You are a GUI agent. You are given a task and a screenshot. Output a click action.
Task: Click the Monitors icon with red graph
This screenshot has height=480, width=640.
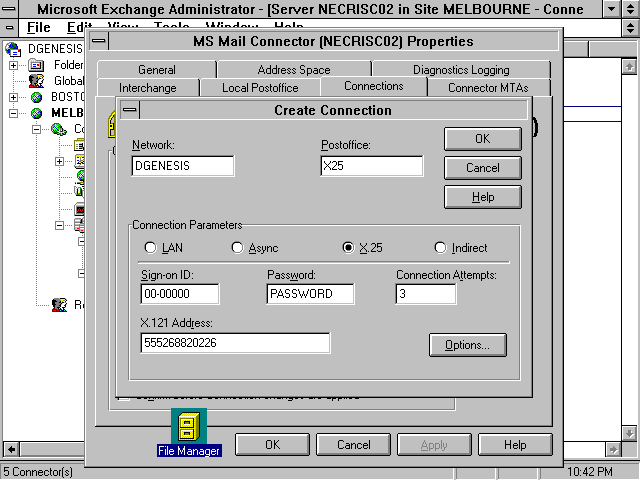pyautogui.click(x=80, y=209)
